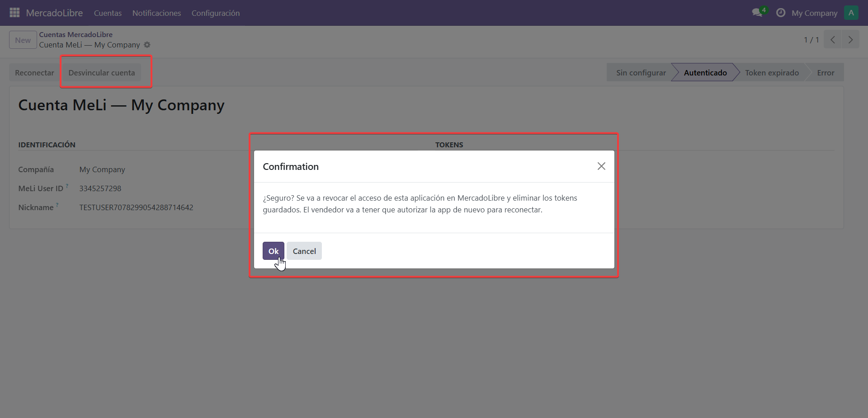Click the Desvincular cuenta button
The width and height of the screenshot is (868, 418).
(x=102, y=73)
